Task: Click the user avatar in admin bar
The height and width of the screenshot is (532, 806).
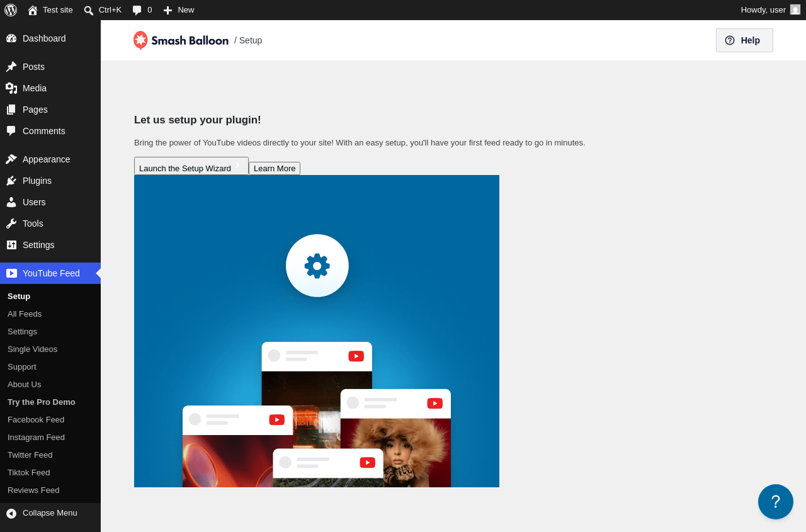Action: [795, 9]
